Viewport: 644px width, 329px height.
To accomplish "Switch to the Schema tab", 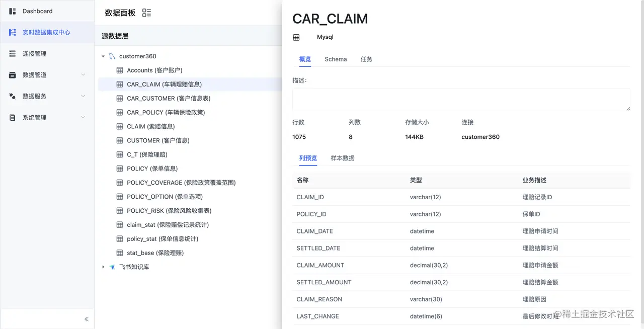I will pyautogui.click(x=336, y=59).
